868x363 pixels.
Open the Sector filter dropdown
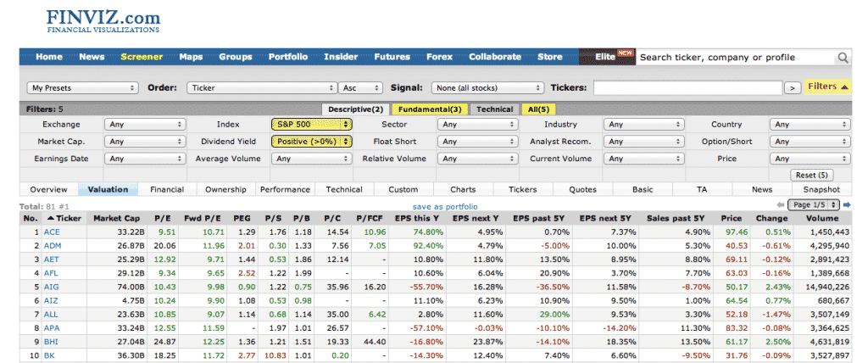(x=478, y=124)
